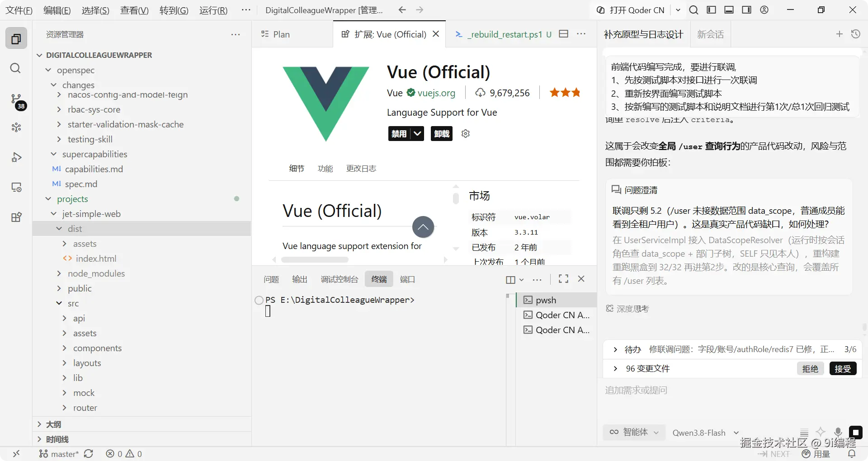Synchronize changes icon next to master branch
Screen dimensions: 868x461
coord(89,454)
